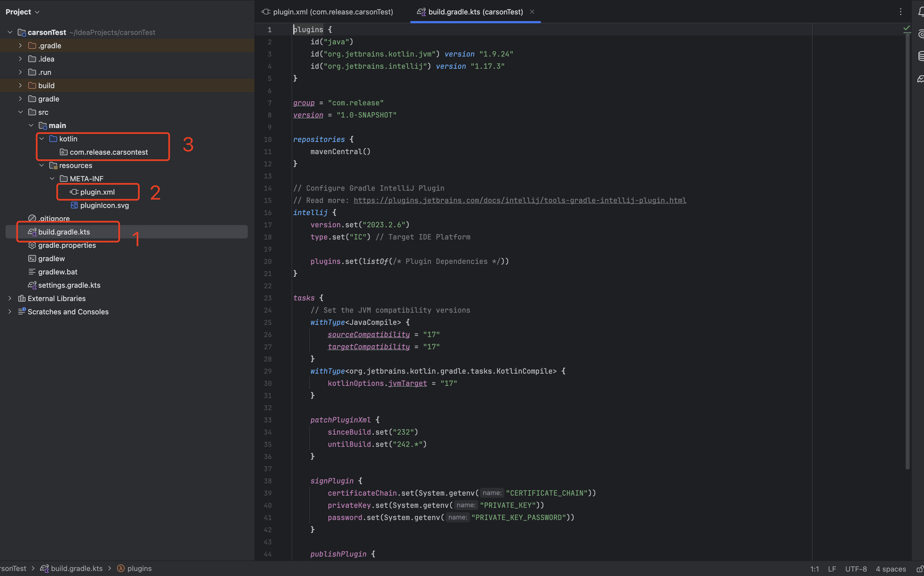The image size is (924, 576).
Task: Switch to the plugin.xml editor tab
Action: click(328, 12)
